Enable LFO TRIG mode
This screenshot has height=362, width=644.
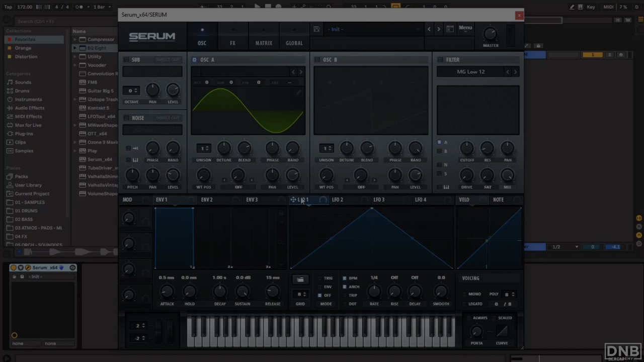click(319, 278)
